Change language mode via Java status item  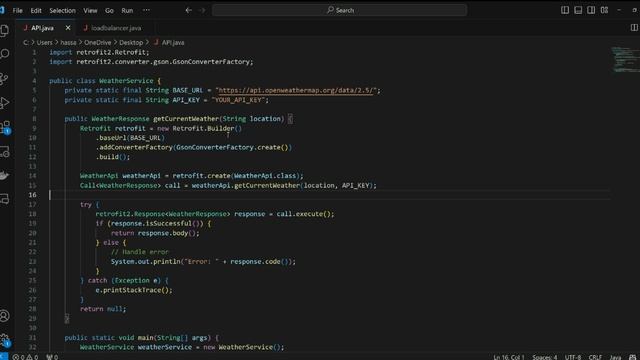[615, 357]
